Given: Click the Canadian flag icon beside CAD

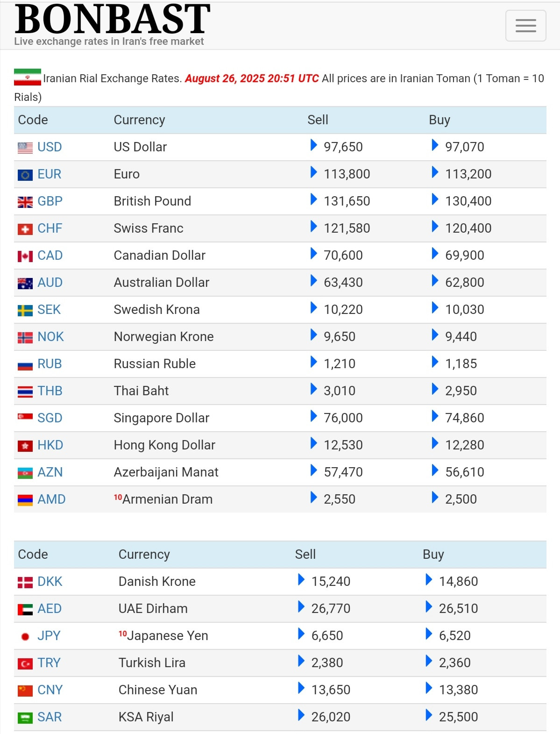Looking at the screenshot, I should [x=25, y=256].
